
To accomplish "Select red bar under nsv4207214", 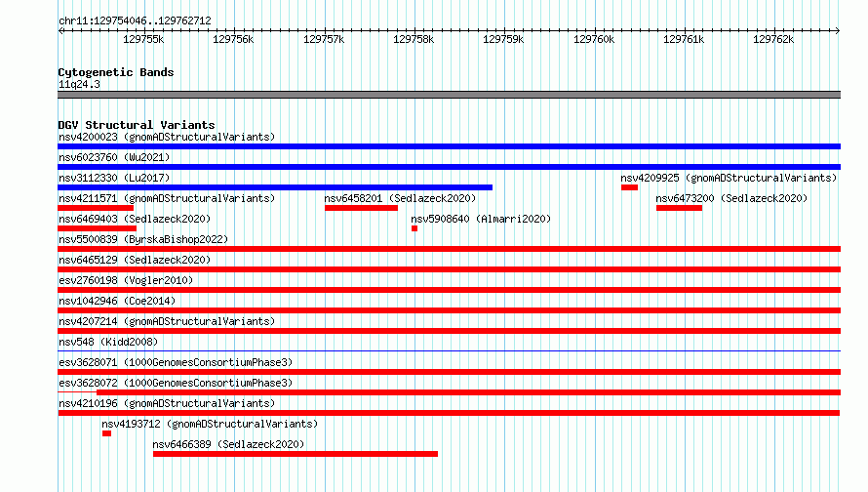I will [x=449, y=331].
